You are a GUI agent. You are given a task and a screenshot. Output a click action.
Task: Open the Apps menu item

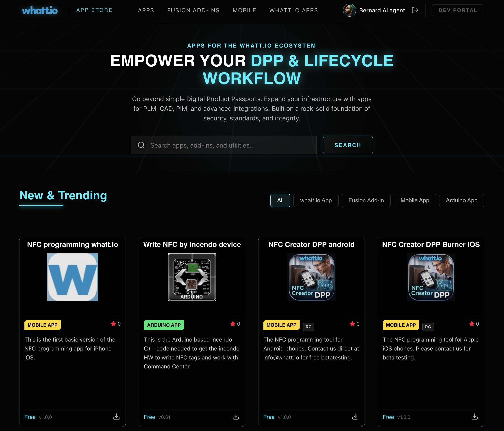(146, 11)
